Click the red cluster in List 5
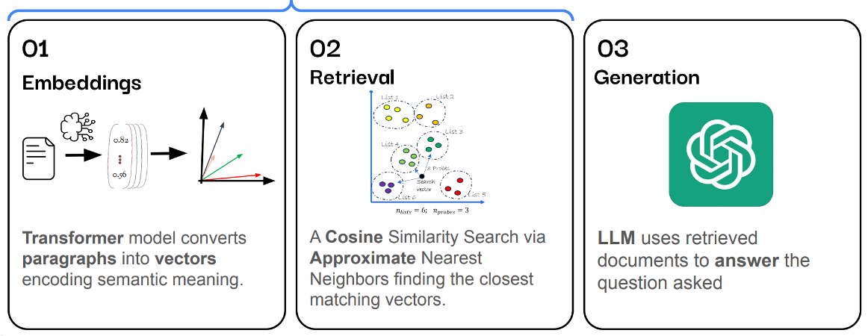This screenshot has width=868, height=336. [x=455, y=185]
